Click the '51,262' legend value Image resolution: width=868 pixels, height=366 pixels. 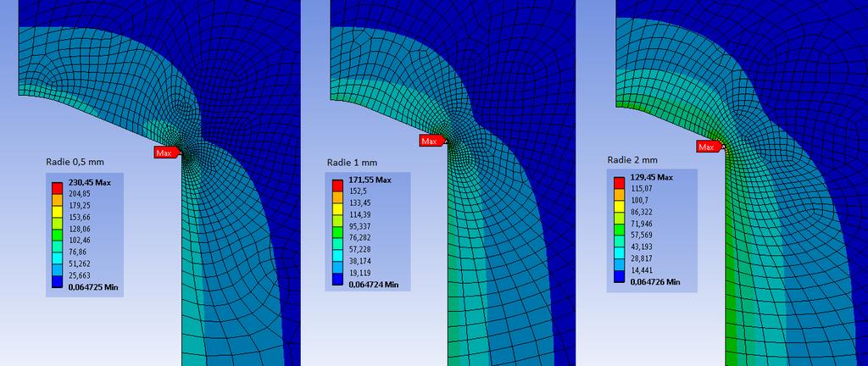(x=79, y=263)
